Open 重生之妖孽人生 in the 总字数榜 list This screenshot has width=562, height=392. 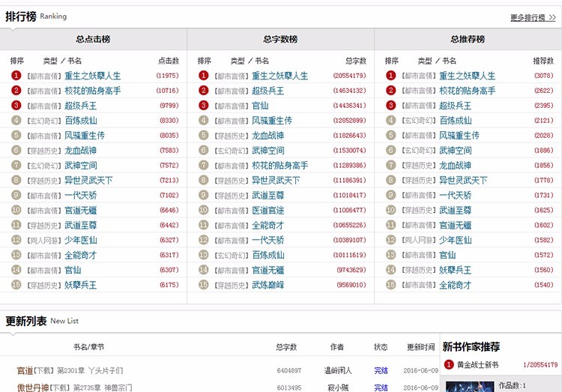click(280, 76)
